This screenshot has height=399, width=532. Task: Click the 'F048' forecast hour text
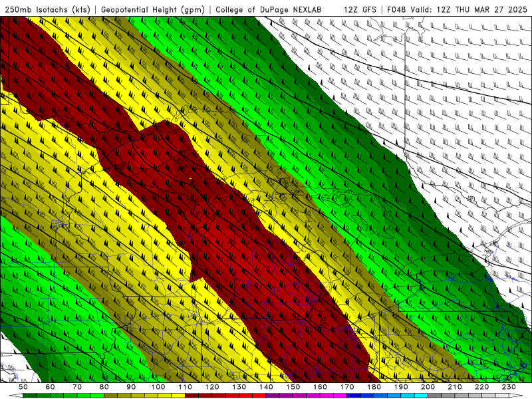(396, 9)
